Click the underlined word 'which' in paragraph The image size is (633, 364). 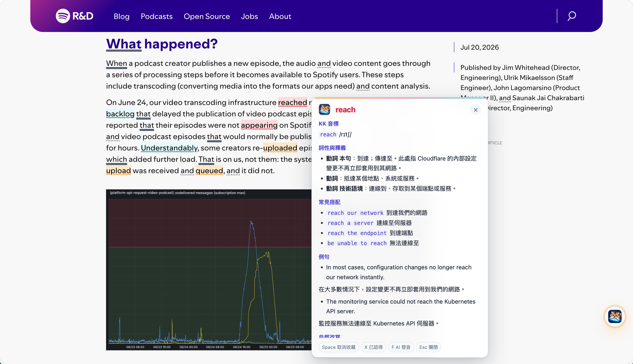point(117,159)
